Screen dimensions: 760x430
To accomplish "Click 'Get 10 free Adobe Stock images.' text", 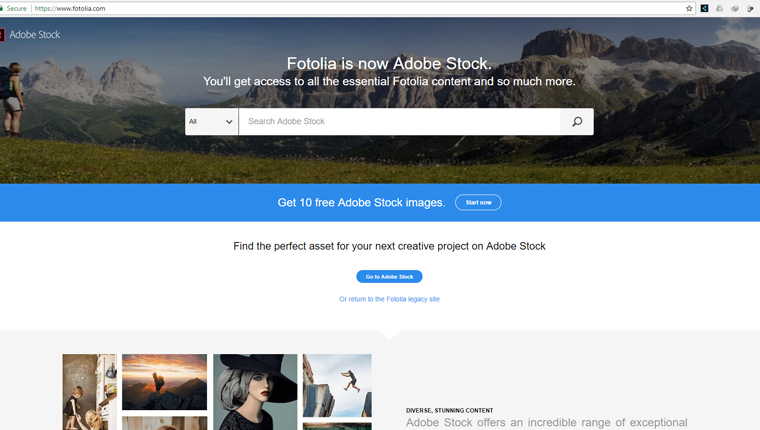I will coord(361,203).
